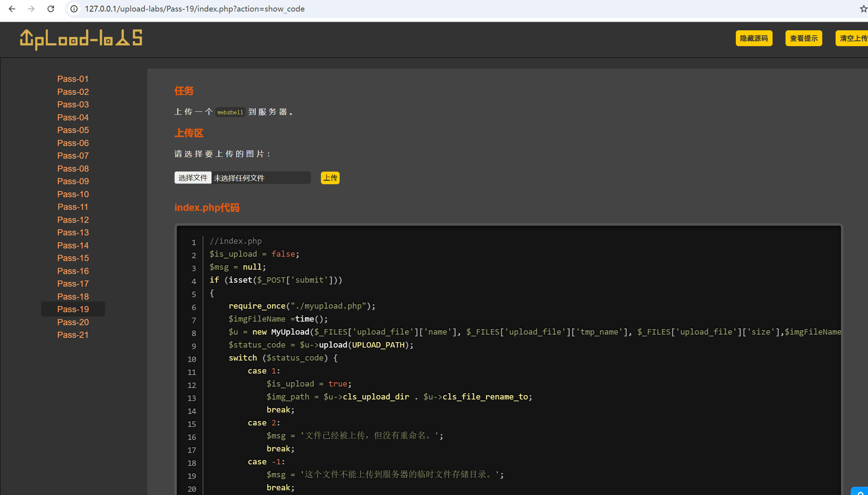Click the site info icon in address bar

pos(74,9)
